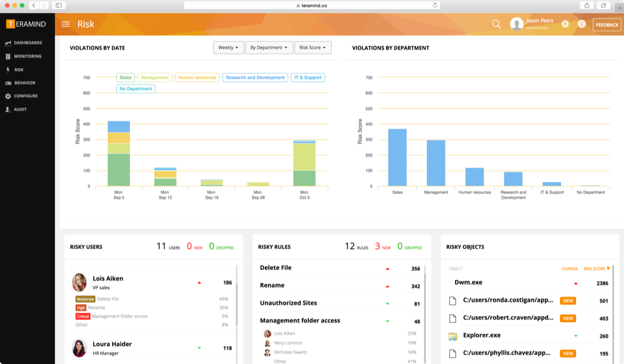The width and height of the screenshot is (624, 364).
Task: Open the By Department dropdown
Action: coord(269,47)
